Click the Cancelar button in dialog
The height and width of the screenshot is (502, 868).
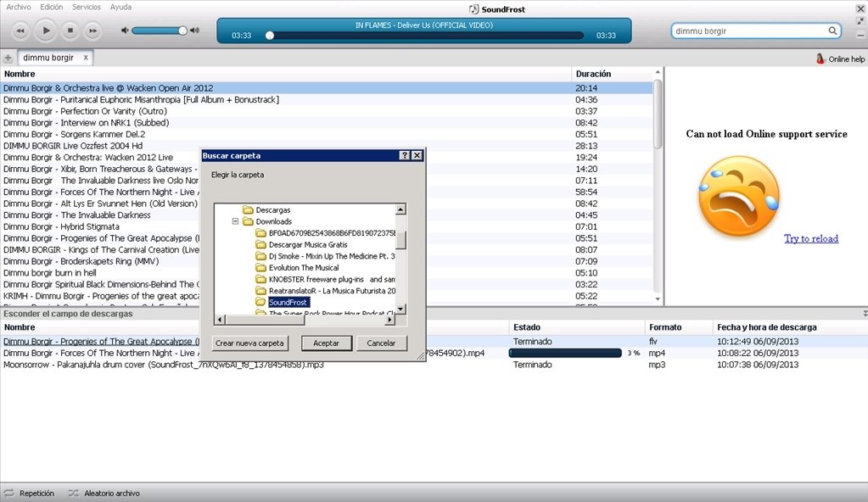[x=382, y=343]
